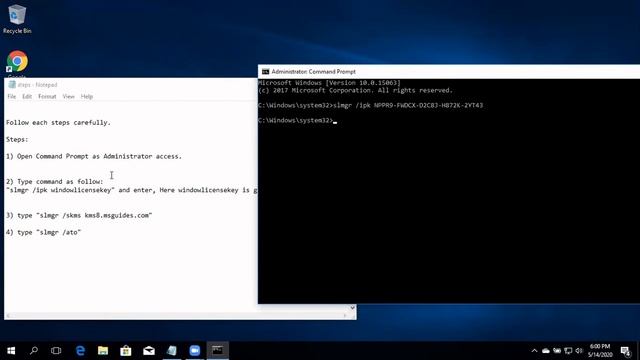Click the Command Prompt title bar icon

coord(265,71)
